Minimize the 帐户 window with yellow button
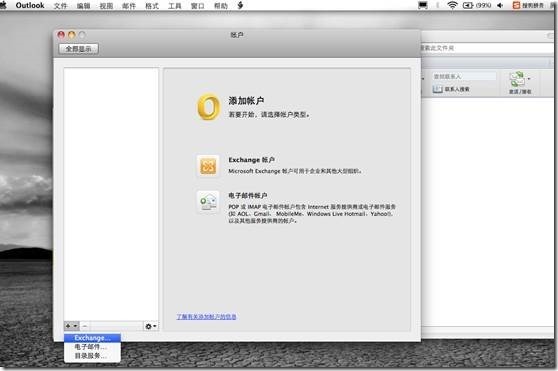558x371 pixels. tap(72, 35)
